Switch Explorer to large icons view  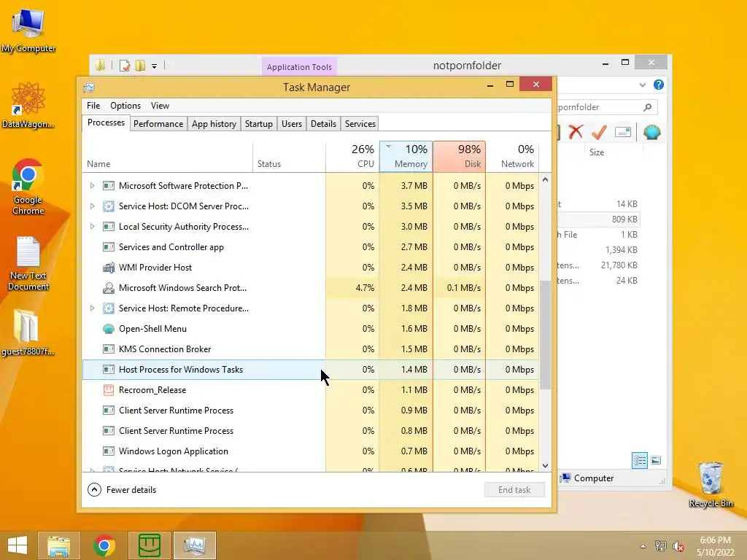656,460
